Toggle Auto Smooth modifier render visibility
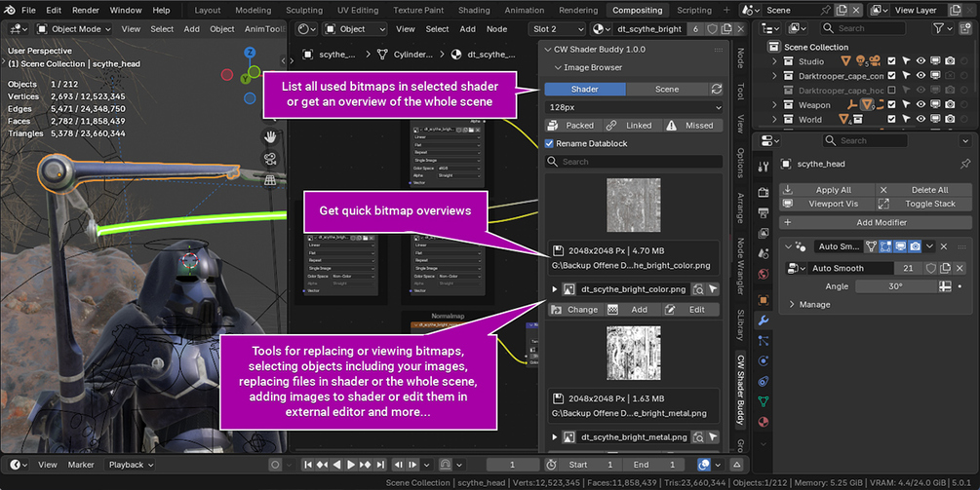Screen dimensions: 980x490 (x=915, y=246)
